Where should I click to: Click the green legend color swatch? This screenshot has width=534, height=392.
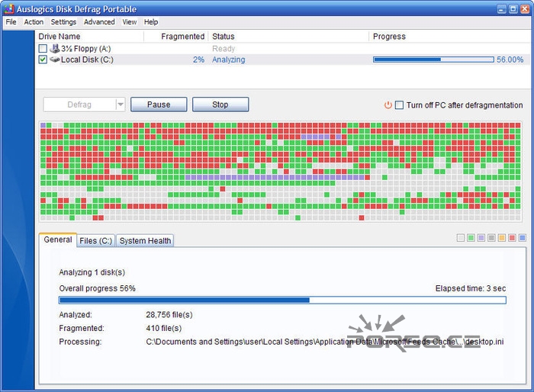(x=471, y=238)
